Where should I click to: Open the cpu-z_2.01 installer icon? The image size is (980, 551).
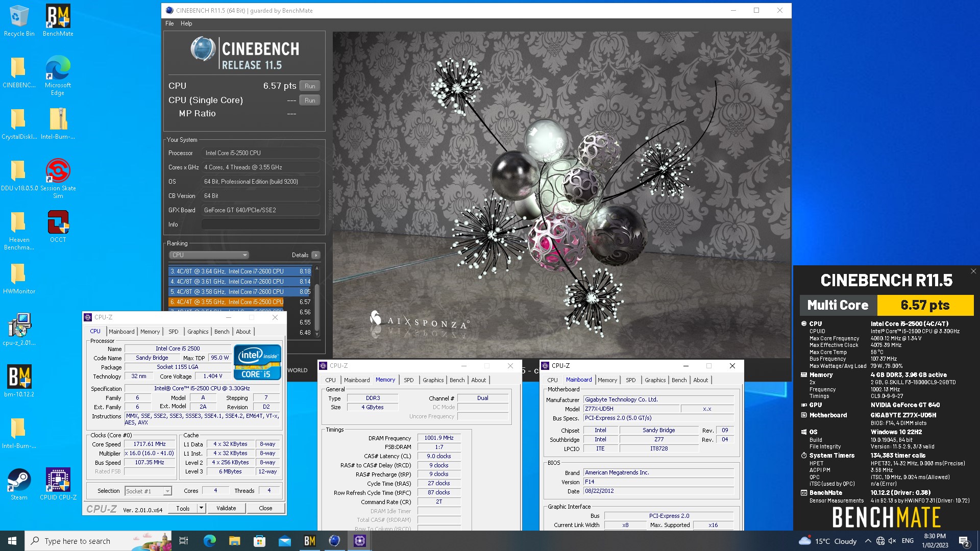tap(19, 330)
